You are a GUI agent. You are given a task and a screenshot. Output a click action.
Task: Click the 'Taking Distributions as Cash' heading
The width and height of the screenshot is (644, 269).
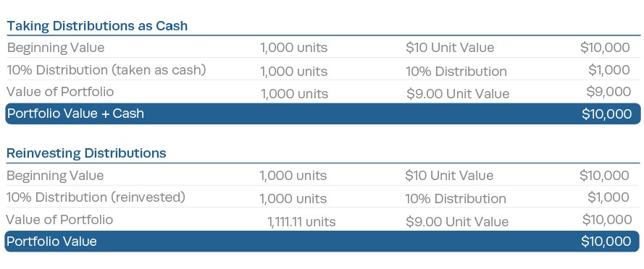97,26
